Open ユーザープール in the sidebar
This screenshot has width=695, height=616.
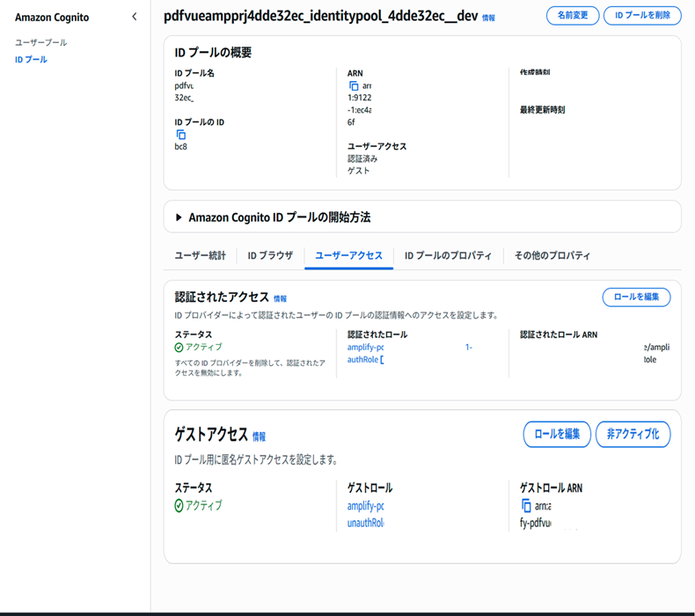(40, 42)
